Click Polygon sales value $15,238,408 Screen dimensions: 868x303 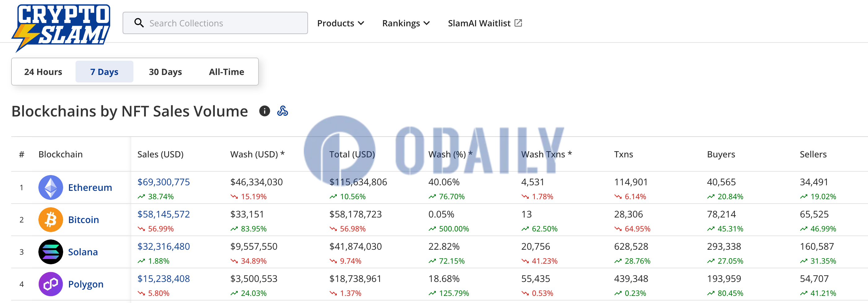(x=163, y=279)
